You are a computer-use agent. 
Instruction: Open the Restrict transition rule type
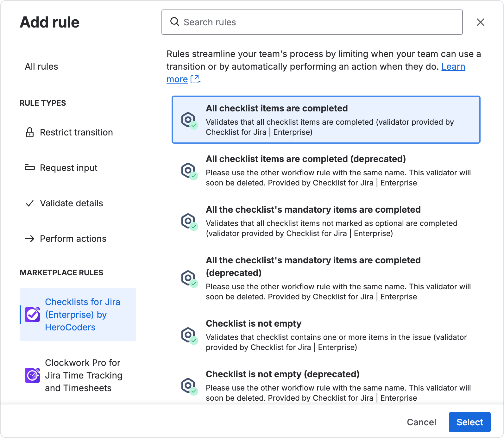tap(78, 132)
